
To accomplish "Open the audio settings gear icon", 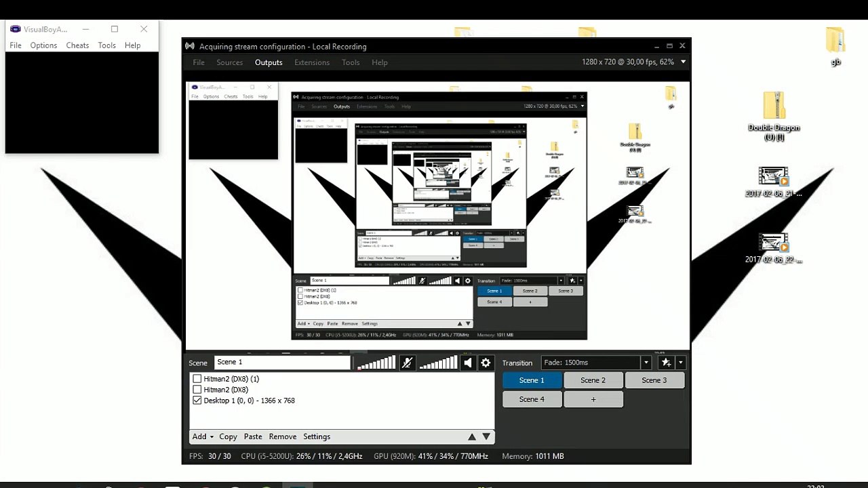I will 486,363.
